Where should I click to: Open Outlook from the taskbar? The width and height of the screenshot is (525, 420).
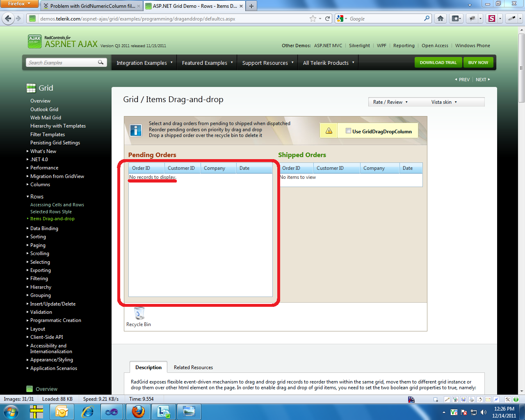(62, 411)
